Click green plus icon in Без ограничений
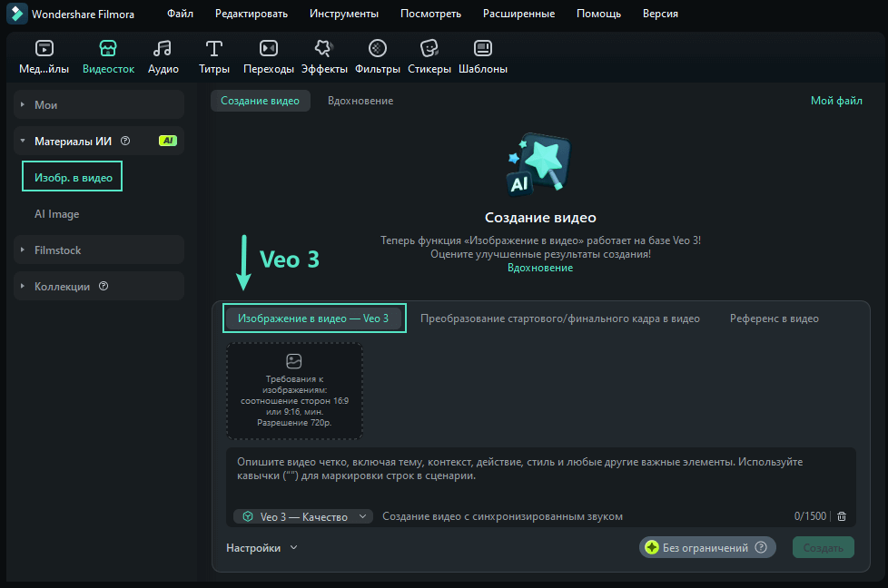 coord(652,547)
